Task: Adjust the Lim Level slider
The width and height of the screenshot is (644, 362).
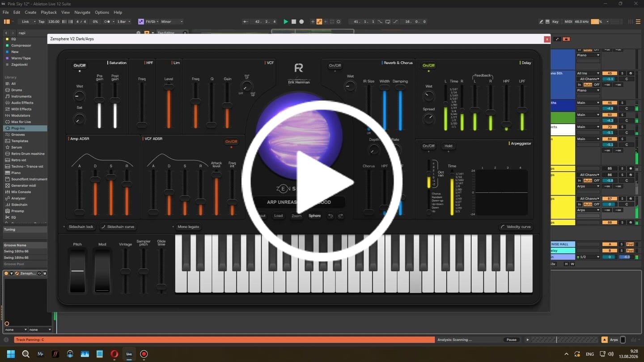Action: pos(169,106)
